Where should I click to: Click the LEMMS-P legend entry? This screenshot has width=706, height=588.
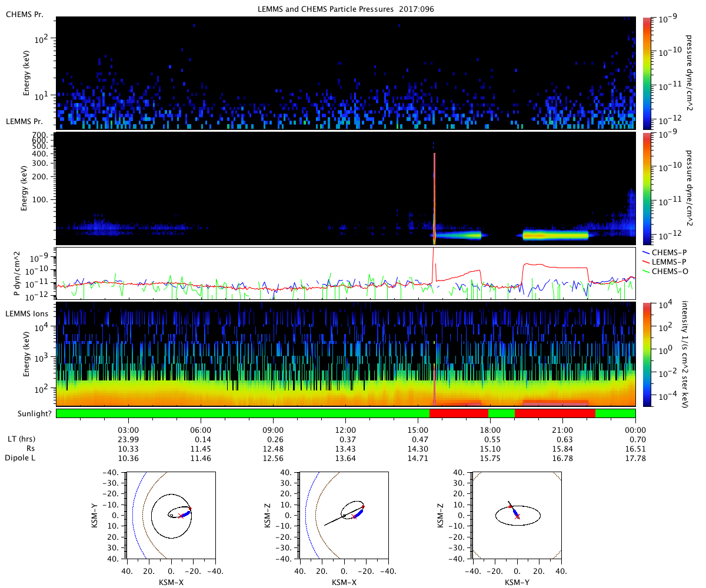pyautogui.click(x=668, y=262)
